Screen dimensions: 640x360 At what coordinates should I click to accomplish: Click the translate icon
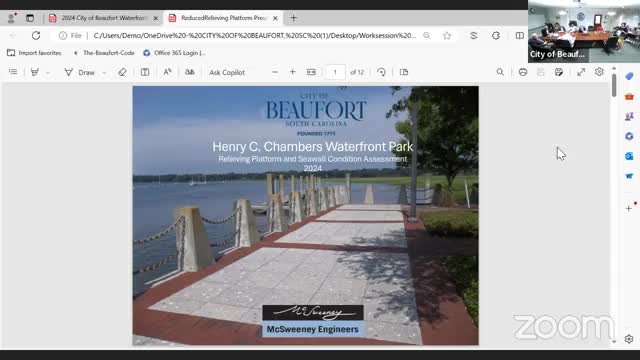pyautogui.click(x=190, y=72)
